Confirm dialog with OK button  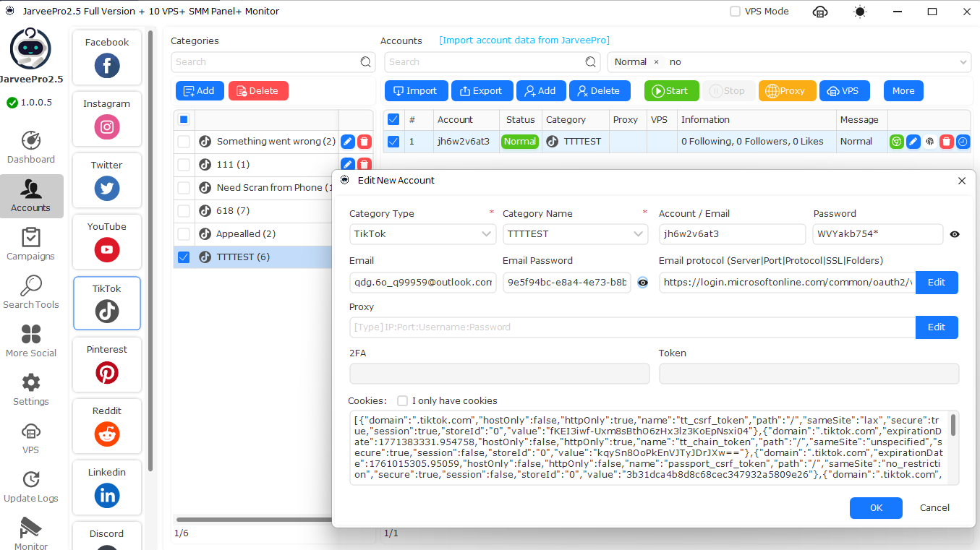[x=876, y=508]
